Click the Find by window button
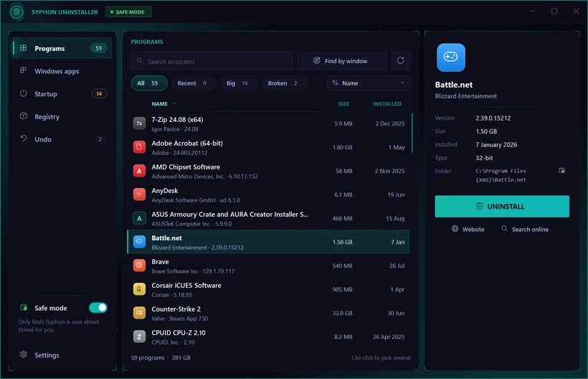The image size is (588, 379). tap(341, 61)
